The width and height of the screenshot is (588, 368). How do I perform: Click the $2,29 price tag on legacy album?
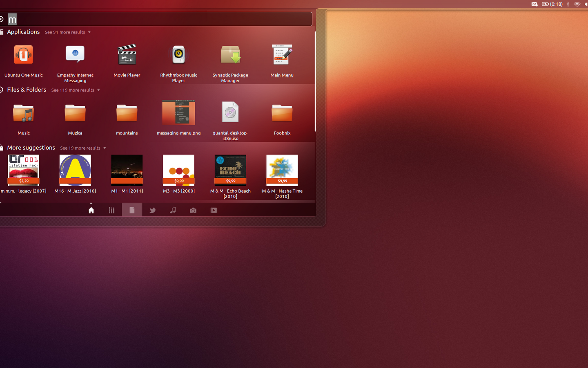[24, 181]
